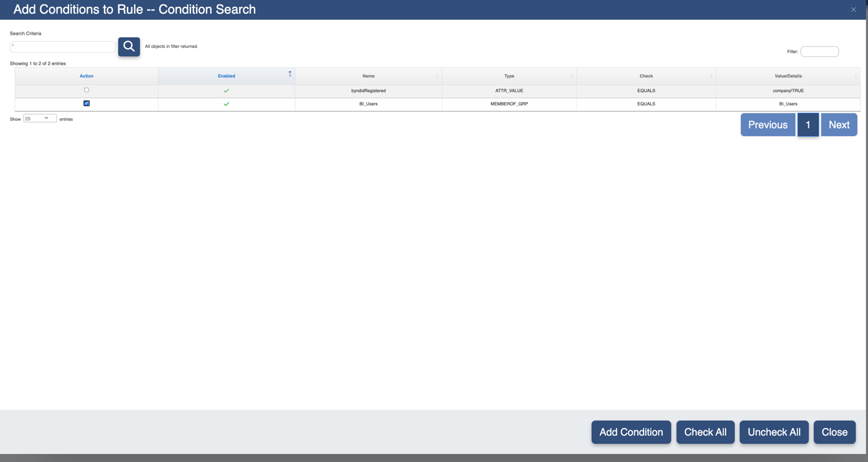This screenshot has width=868, height=462.
Task: Click the green checkmark in BI_Users row
Action: tap(226, 104)
